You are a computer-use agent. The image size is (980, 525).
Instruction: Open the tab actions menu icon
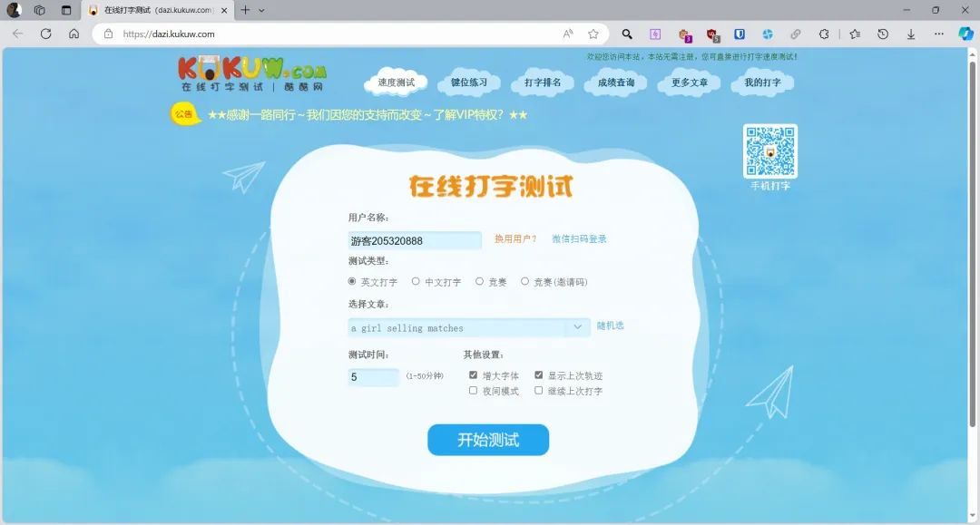66,10
